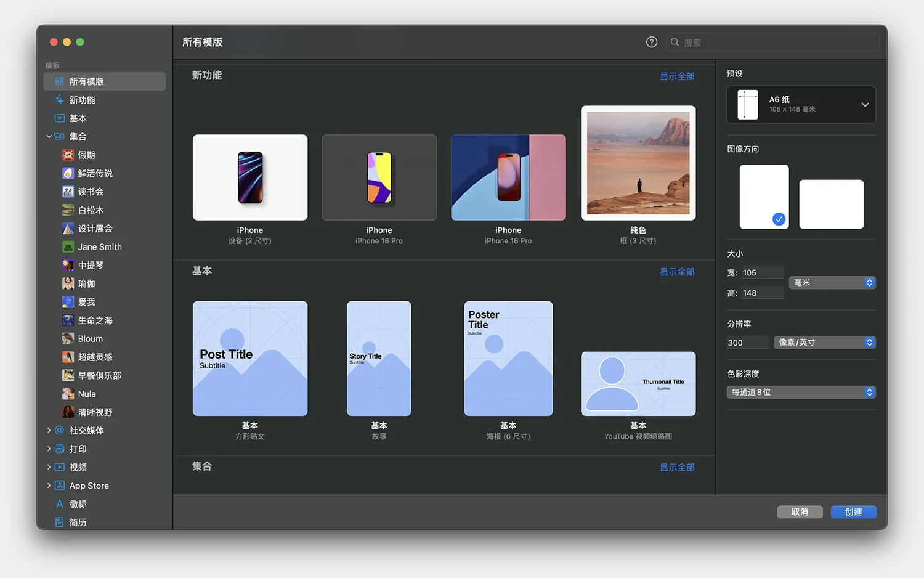
Task: Select the 鲜活传说 collection icon
Action: pyautogui.click(x=68, y=173)
